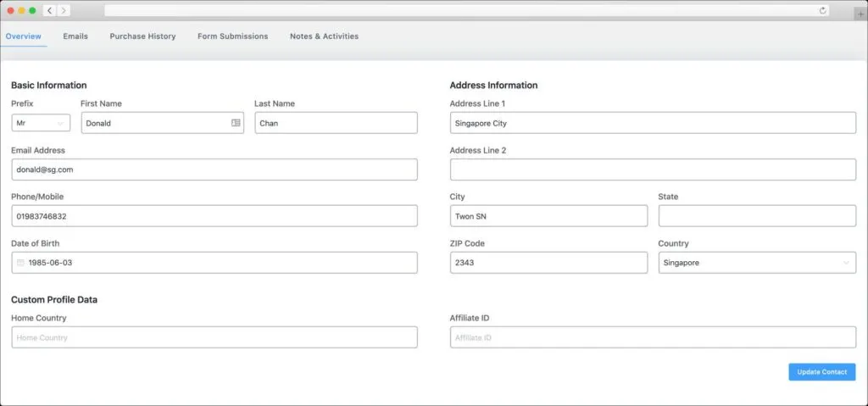This screenshot has width=868, height=406.
Task: Click the empty Address Line 2 field
Action: click(653, 170)
